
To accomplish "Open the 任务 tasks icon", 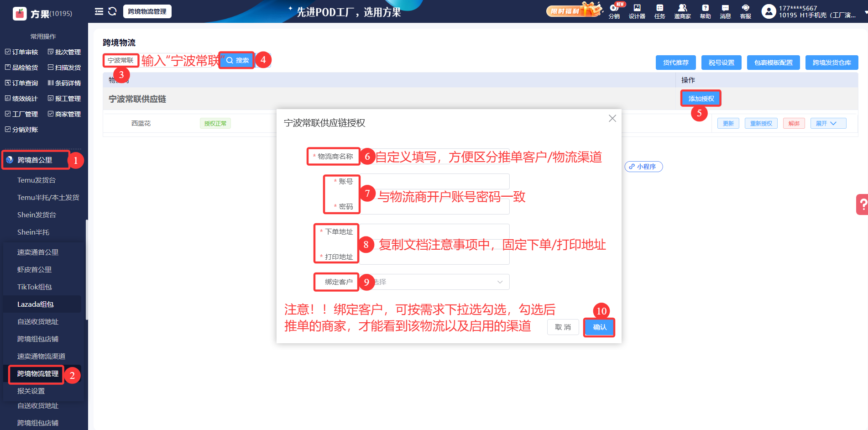I will click(x=660, y=11).
